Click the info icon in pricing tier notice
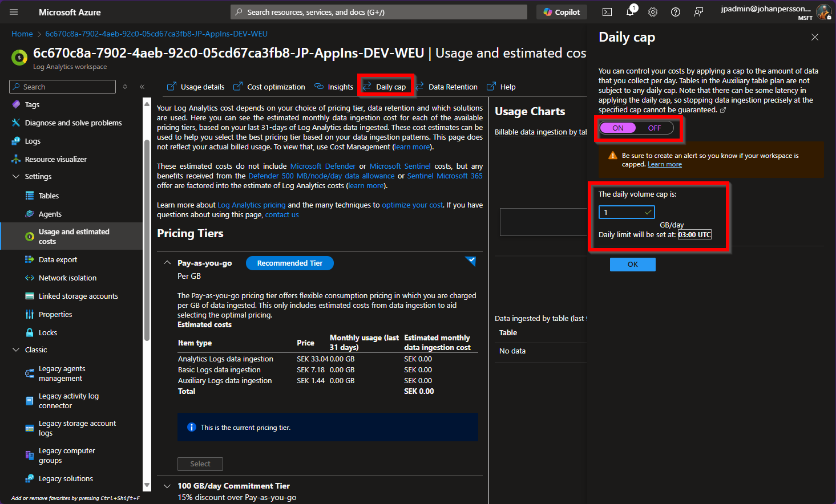The width and height of the screenshot is (836, 504). [192, 428]
